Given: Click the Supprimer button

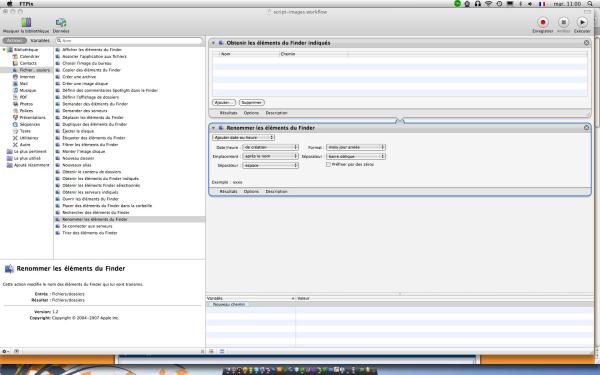Looking at the screenshot, I should click(x=251, y=103).
